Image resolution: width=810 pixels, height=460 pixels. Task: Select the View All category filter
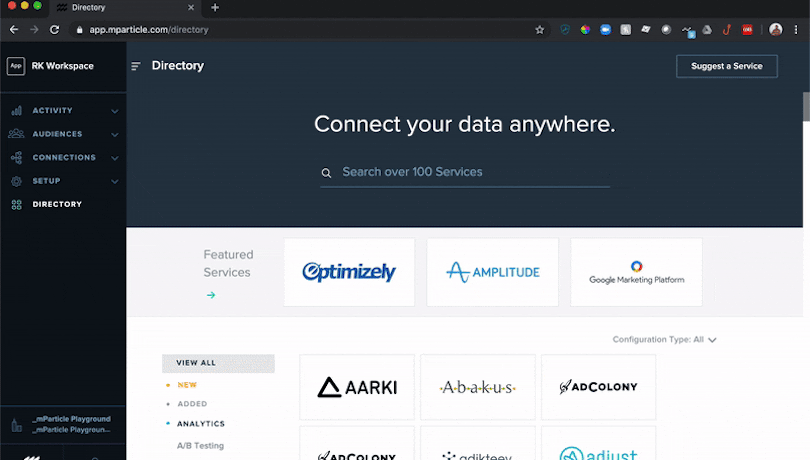(219, 363)
